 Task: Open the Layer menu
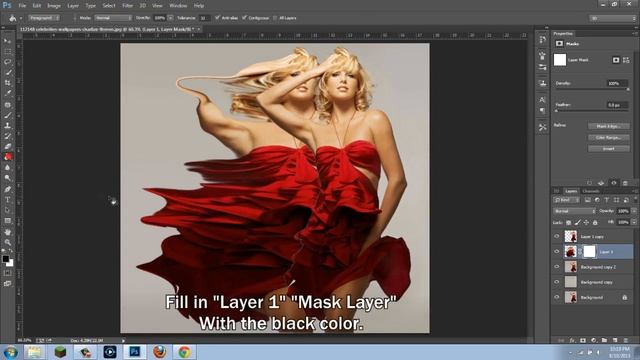73,6
